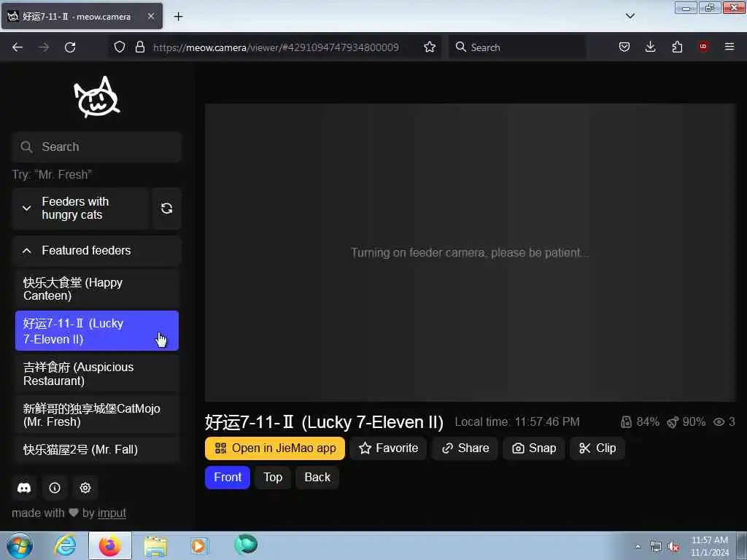
Task: Expand Feeders with hungry cats section
Action: 81,208
